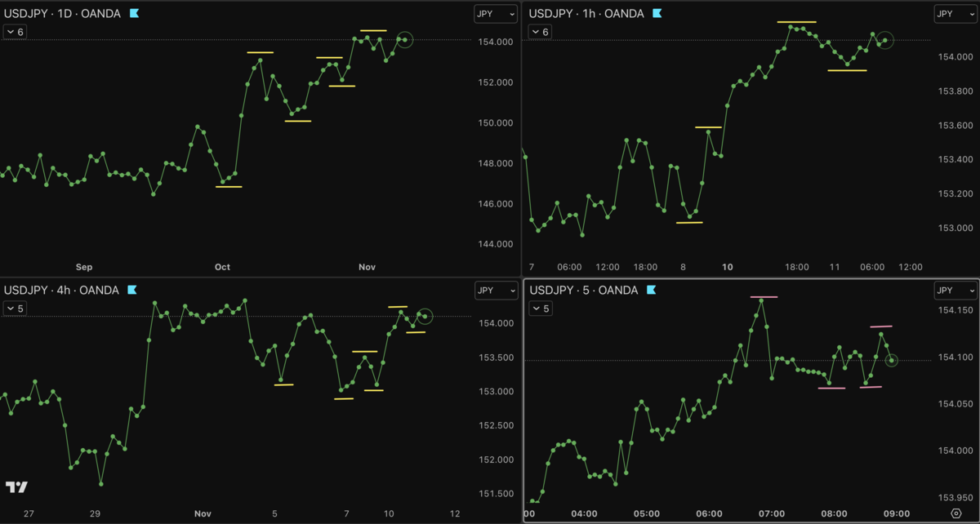Image resolution: width=980 pixels, height=524 pixels.
Task: Click 152.000 price label on 1D chart axis
Action: pos(495,82)
